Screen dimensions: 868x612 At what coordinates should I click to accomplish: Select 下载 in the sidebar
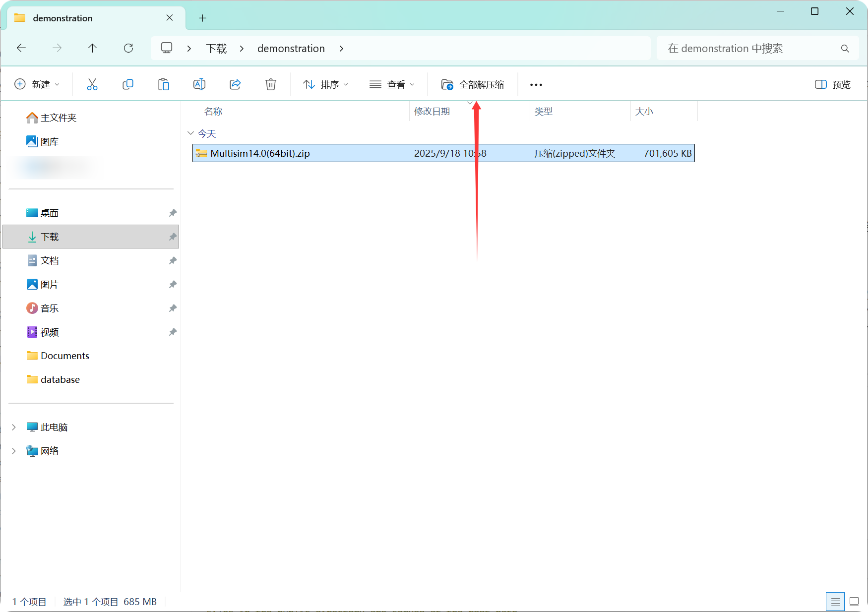coord(91,237)
